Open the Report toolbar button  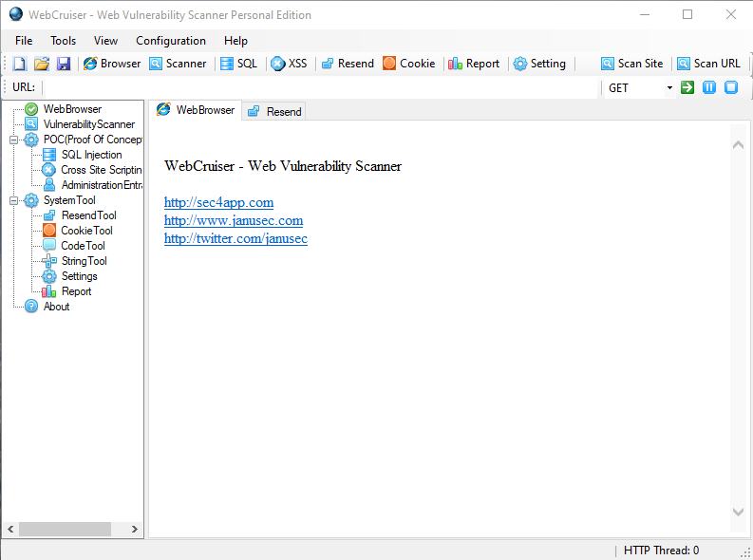[x=474, y=64]
